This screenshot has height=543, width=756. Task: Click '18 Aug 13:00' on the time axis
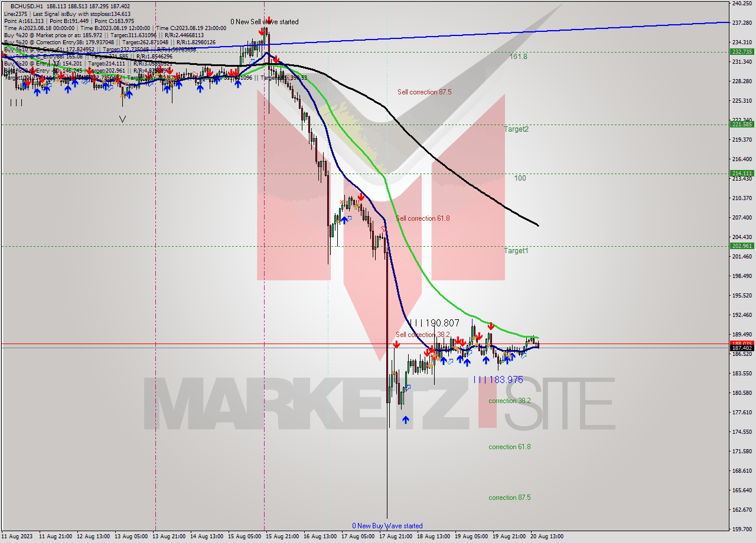tap(433, 537)
